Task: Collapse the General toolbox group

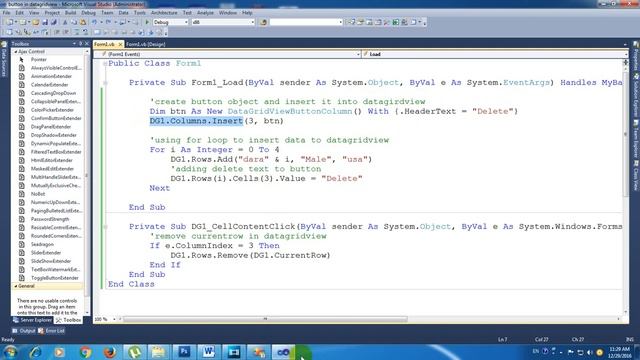Action: pyautogui.click(x=16, y=286)
